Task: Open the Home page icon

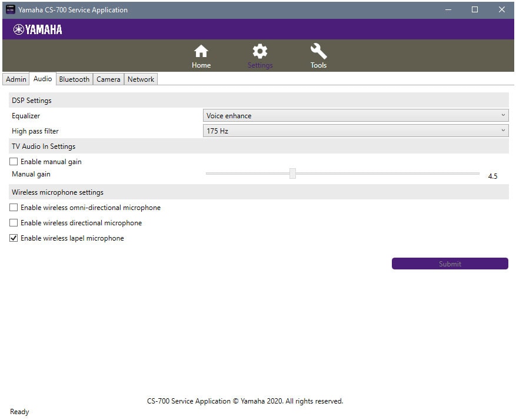Action: pyautogui.click(x=201, y=52)
